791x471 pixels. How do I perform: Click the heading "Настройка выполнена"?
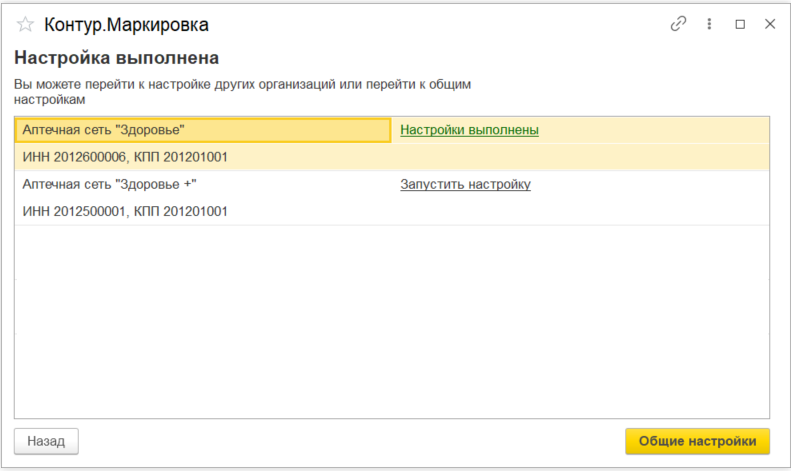point(117,58)
